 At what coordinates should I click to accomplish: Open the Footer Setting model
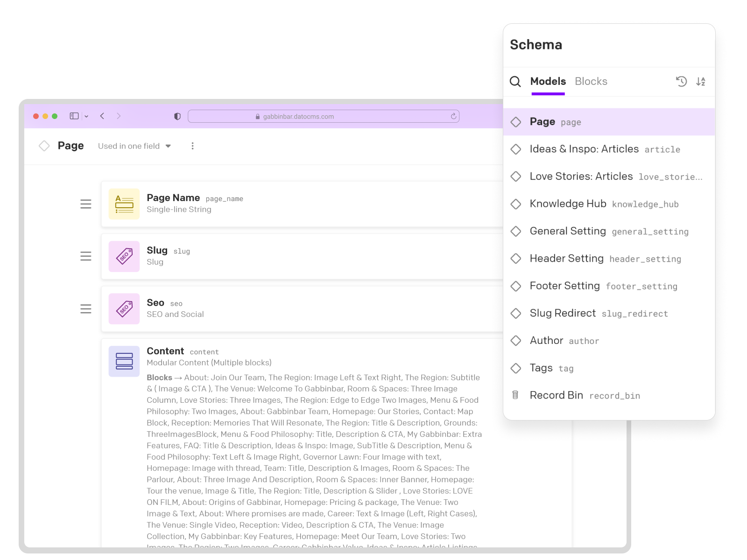pos(609,286)
